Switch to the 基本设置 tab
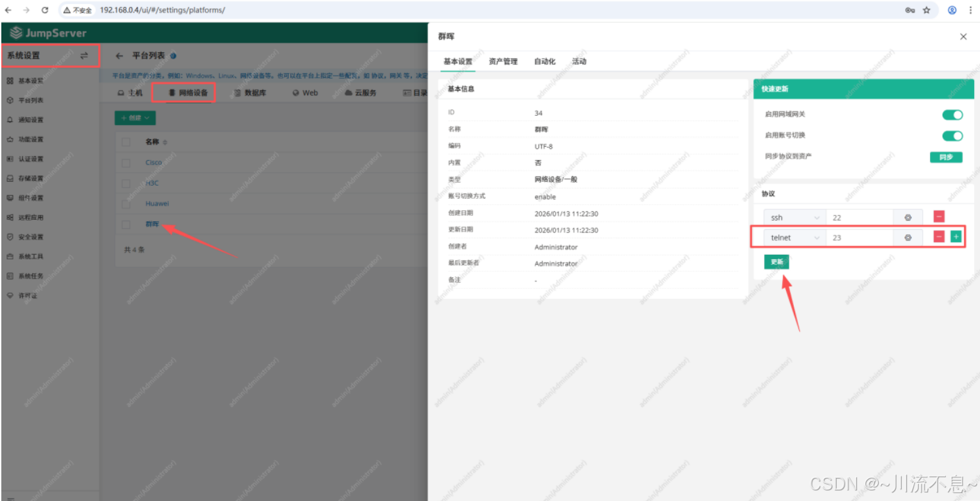980x501 pixels. [458, 61]
